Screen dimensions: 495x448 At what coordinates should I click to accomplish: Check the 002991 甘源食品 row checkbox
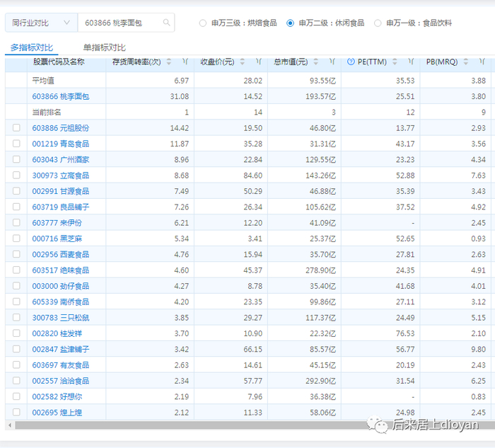click(16, 191)
